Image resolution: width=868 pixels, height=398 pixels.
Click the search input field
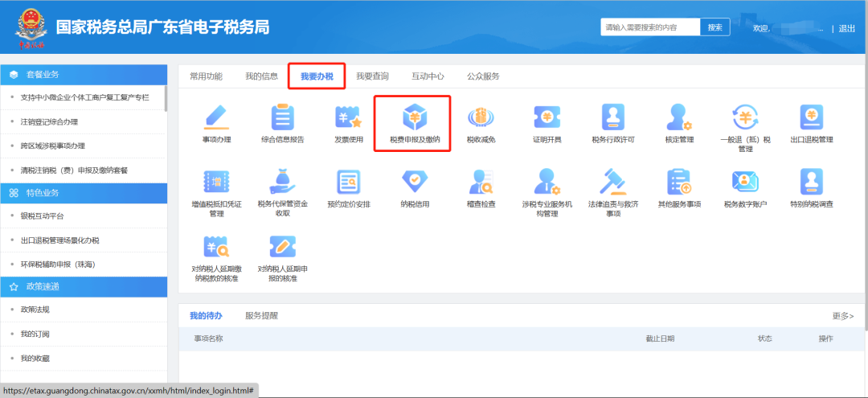(650, 27)
